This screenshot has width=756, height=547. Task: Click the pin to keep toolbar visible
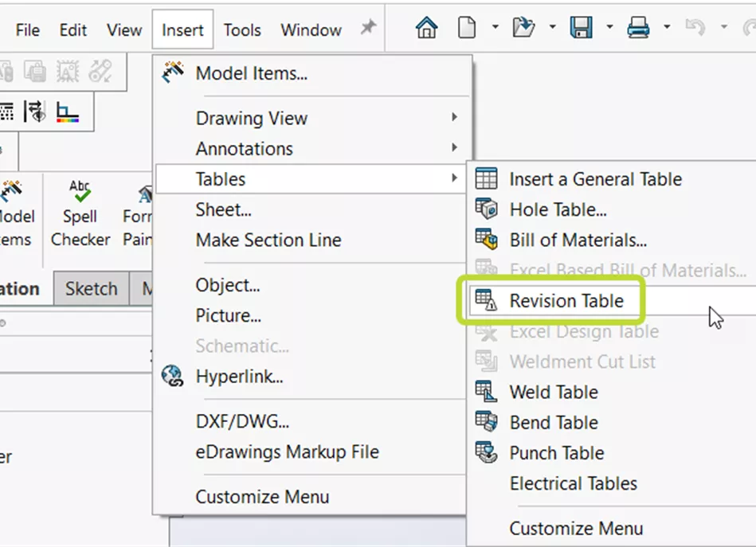tap(367, 26)
